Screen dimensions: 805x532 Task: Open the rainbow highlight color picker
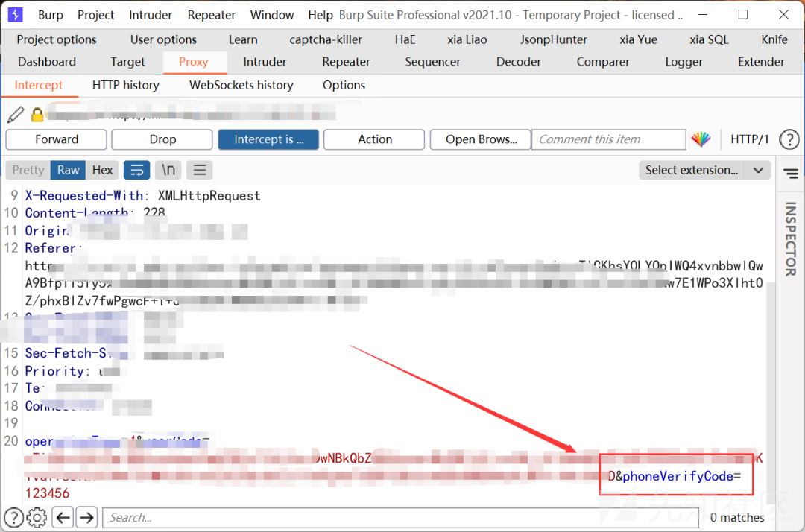point(701,139)
